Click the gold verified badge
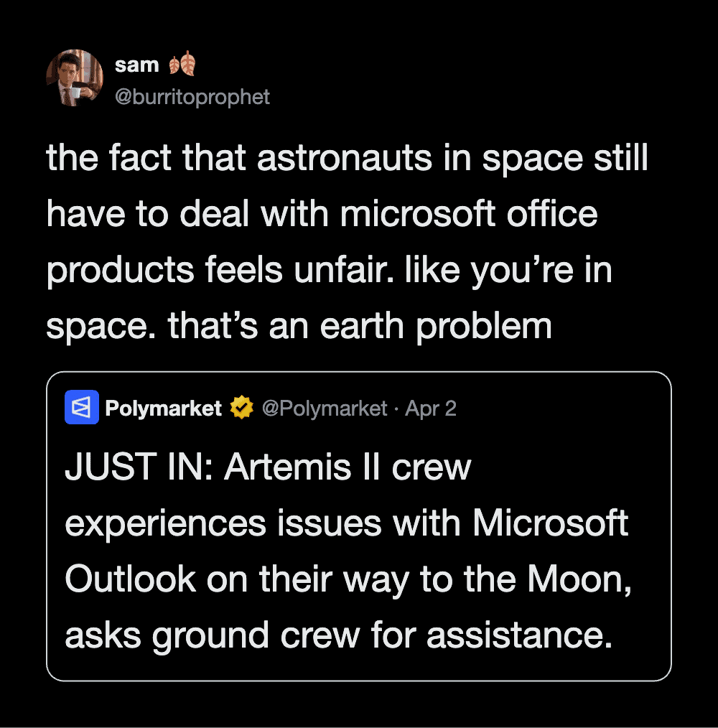Image resolution: width=718 pixels, height=728 pixels. click(x=241, y=409)
